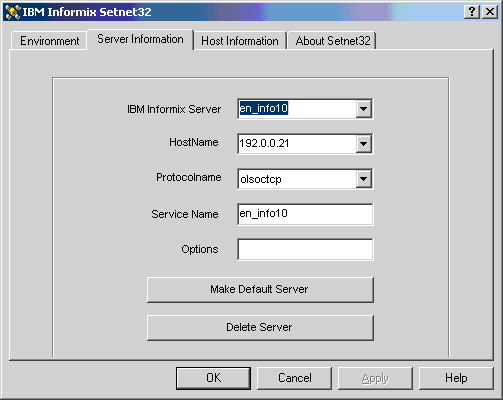Expand the IBM Informix Server dropdown arrow
The height and width of the screenshot is (400, 503).
364,109
